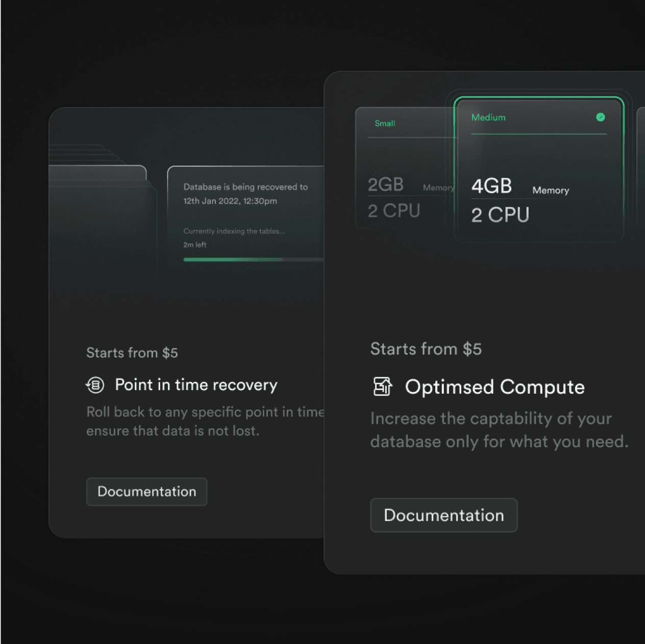Viewport: 645px width, 644px height.
Task: Click the Point in time recovery heading
Action: (x=196, y=385)
